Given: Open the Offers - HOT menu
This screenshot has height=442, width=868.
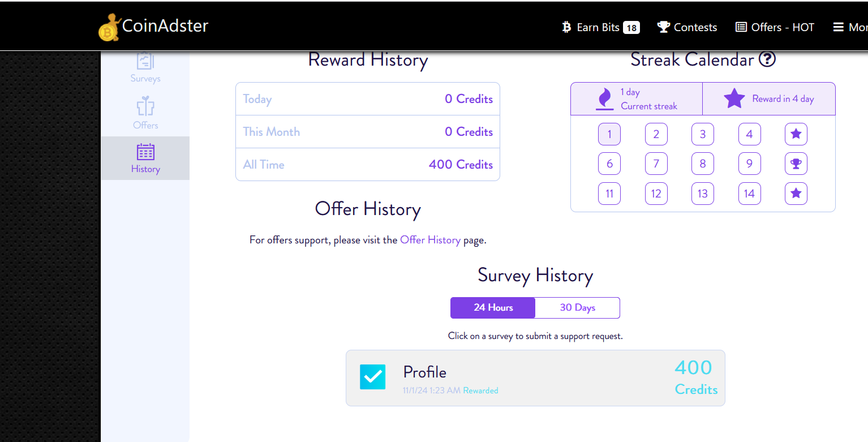Looking at the screenshot, I should coord(775,27).
